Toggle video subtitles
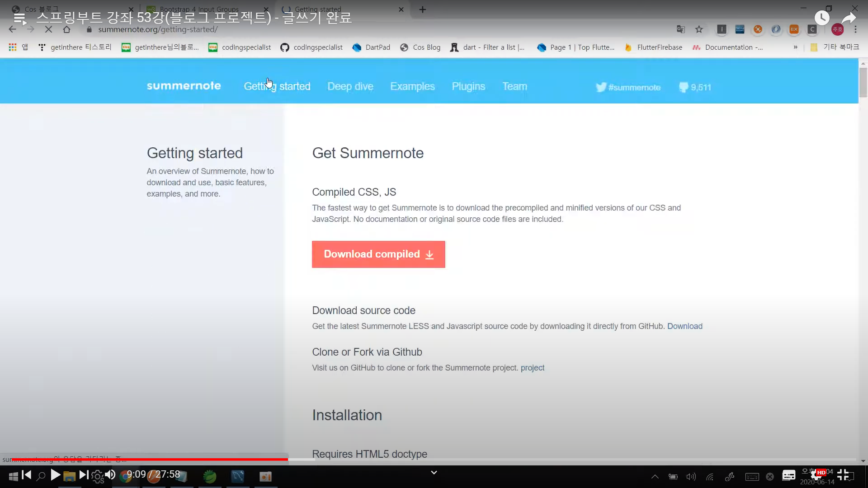868x488 pixels. click(x=789, y=475)
